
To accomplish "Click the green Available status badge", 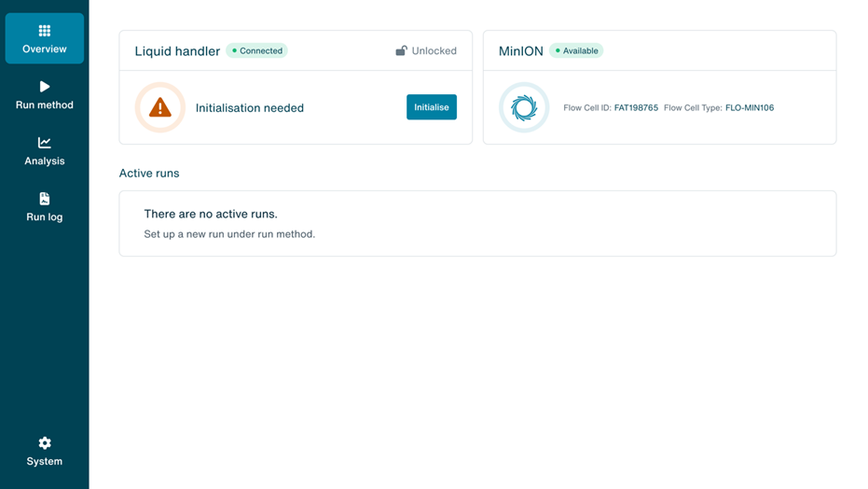I will coord(576,51).
